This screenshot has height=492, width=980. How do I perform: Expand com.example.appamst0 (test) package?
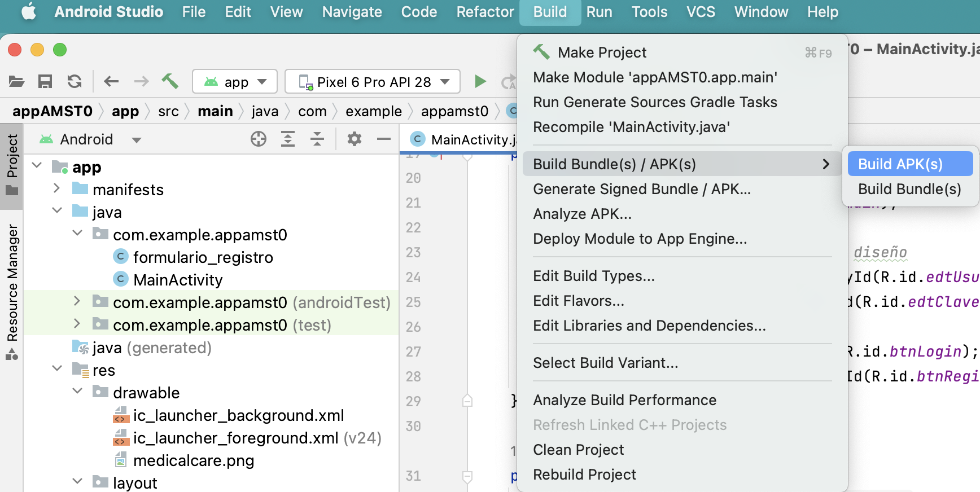[x=77, y=323]
